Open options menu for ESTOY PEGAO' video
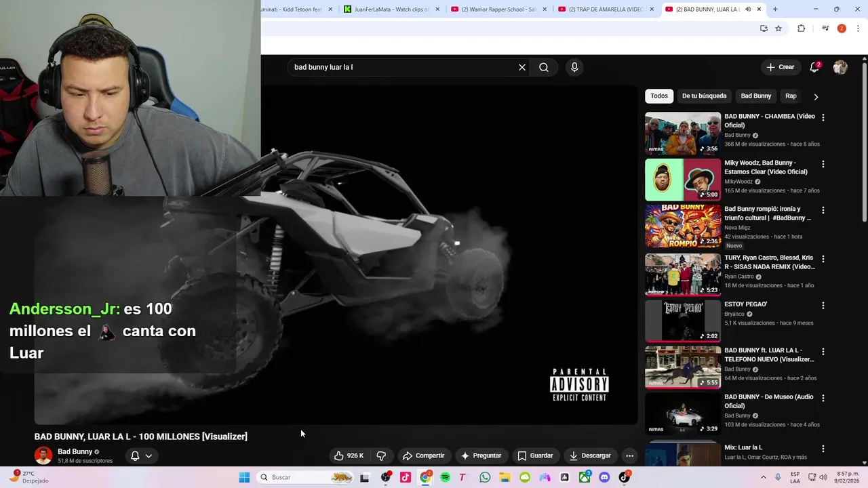868x488 pixels. pyautogui.click(x=823, y=306)
